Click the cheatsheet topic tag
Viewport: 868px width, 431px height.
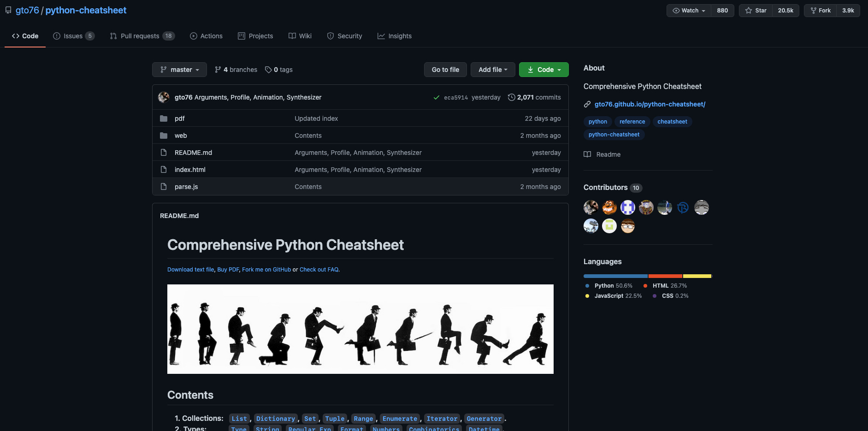point(672,122)
